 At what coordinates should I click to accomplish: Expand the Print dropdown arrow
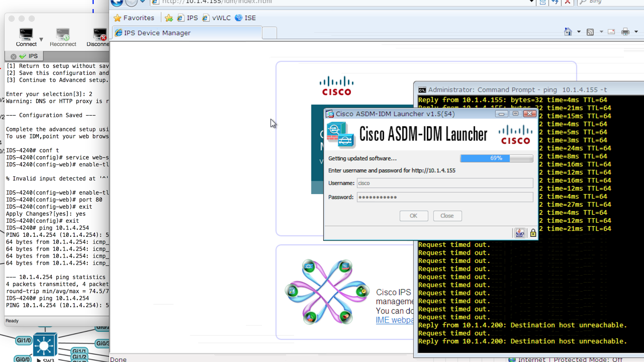(636, 31)
